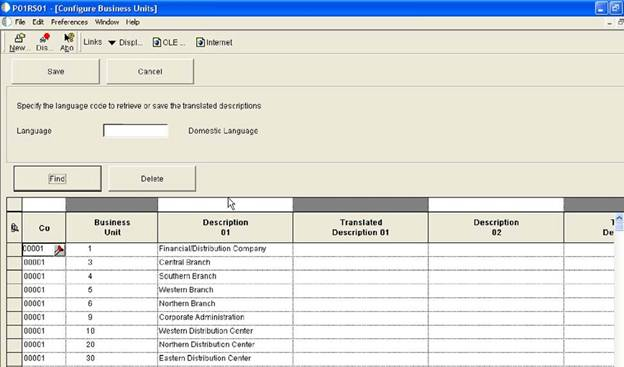The image size is (624, 367).
Task: Select the Financial/Distribution Company cell
Action: (225, 249)
